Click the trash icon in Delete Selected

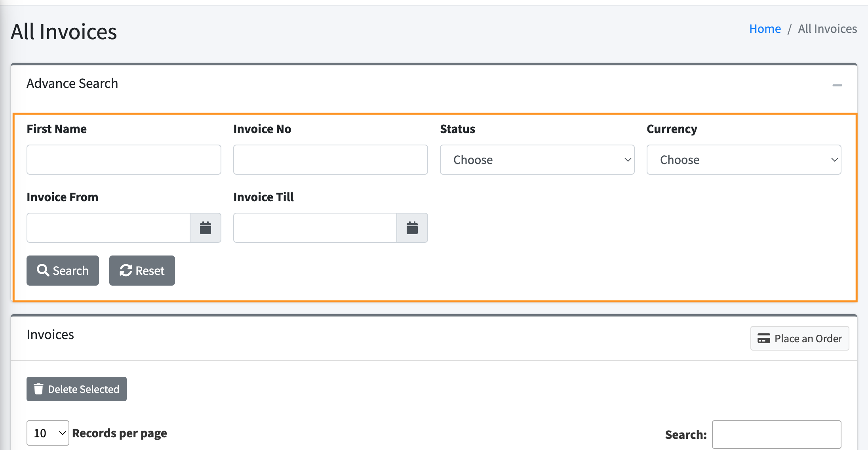pyautogui.click(x=38, y=389)
